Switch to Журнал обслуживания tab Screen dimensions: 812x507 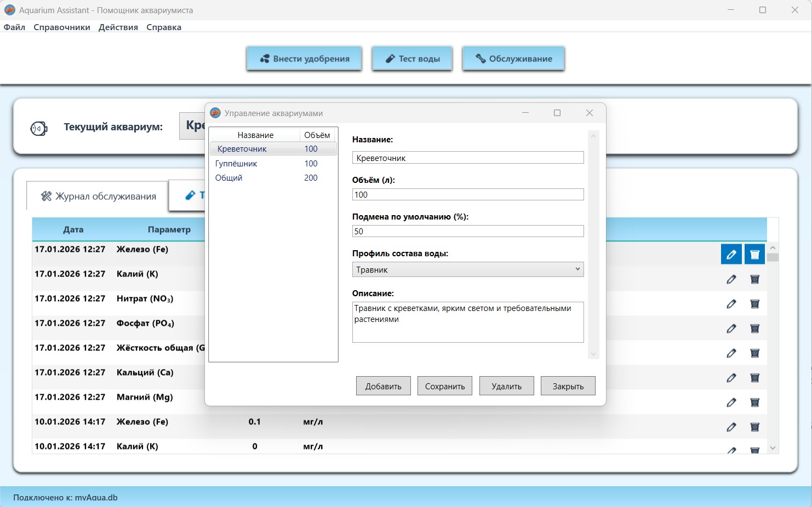point(99,196)
